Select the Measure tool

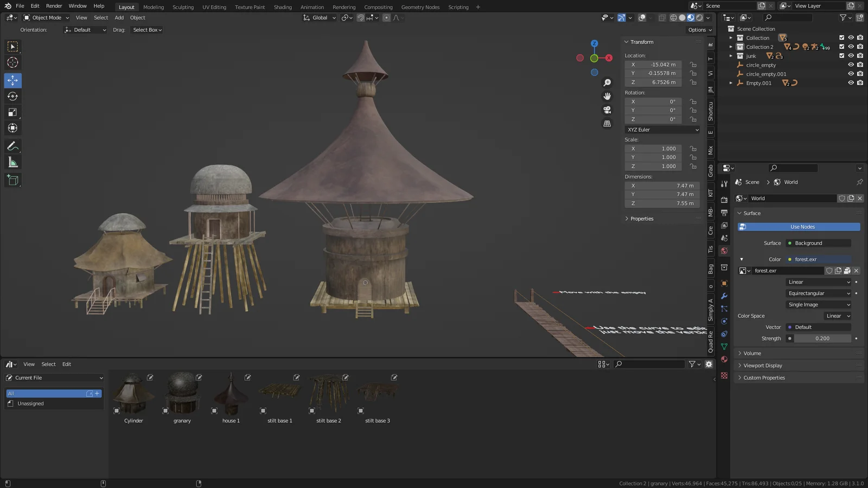tap(12, 161)
